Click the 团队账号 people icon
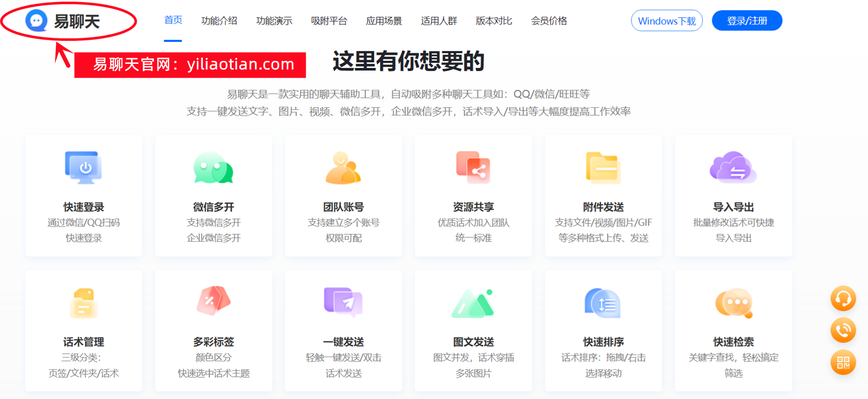Viewport: 868px width, 399px height. (x=344, y=168)
